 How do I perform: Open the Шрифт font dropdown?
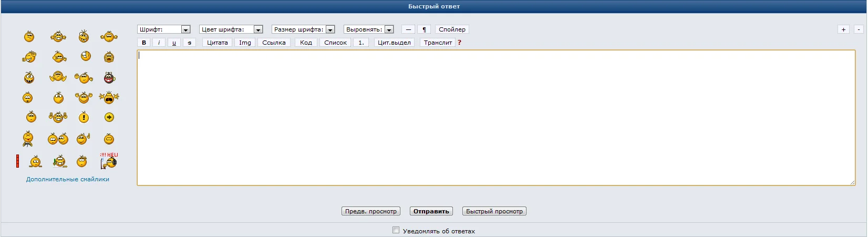coord(163,29)
